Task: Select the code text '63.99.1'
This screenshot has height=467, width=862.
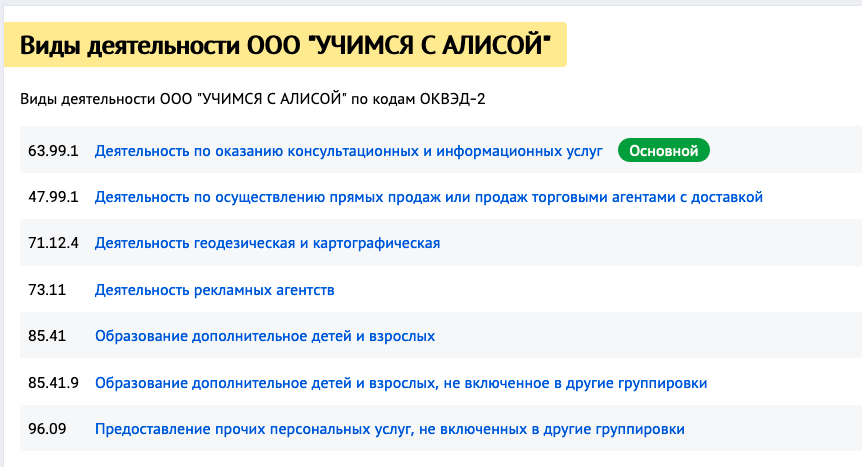Action: point(53,151)
